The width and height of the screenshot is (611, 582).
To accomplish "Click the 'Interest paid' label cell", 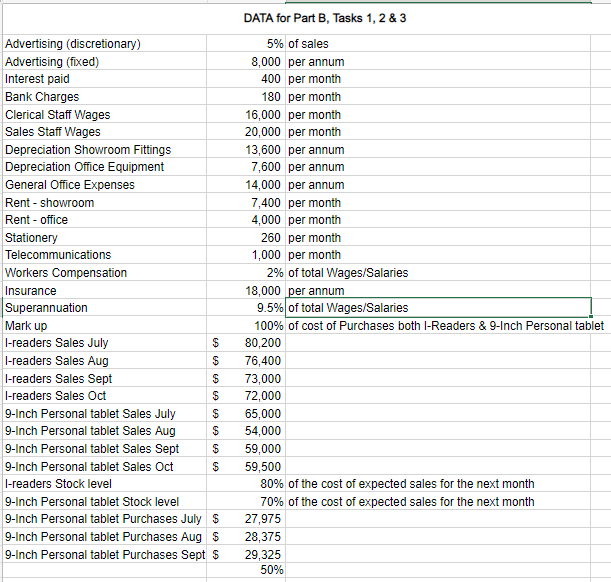I will coord(104,79).
